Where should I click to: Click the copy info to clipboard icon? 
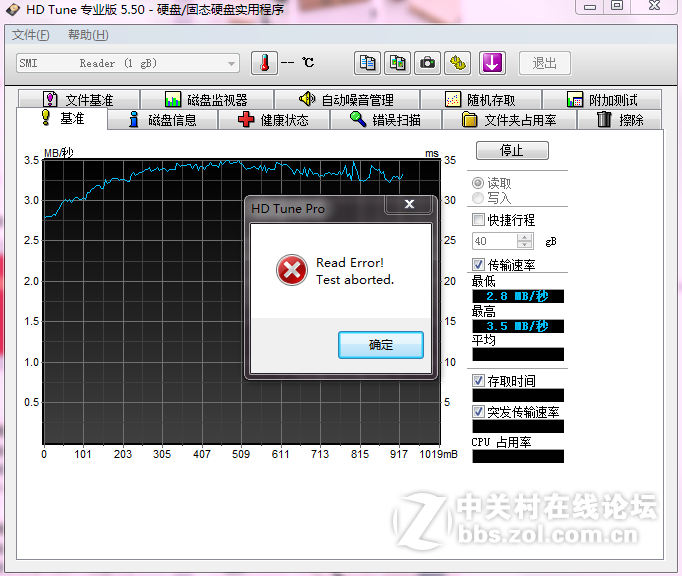pyautogui.click(x=367, y=63)
